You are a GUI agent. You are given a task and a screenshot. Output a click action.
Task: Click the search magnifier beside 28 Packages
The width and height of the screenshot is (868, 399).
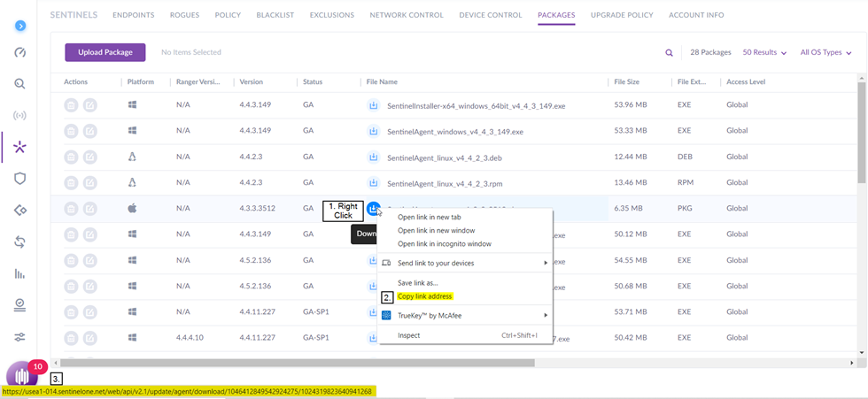[x=669, y=53]
